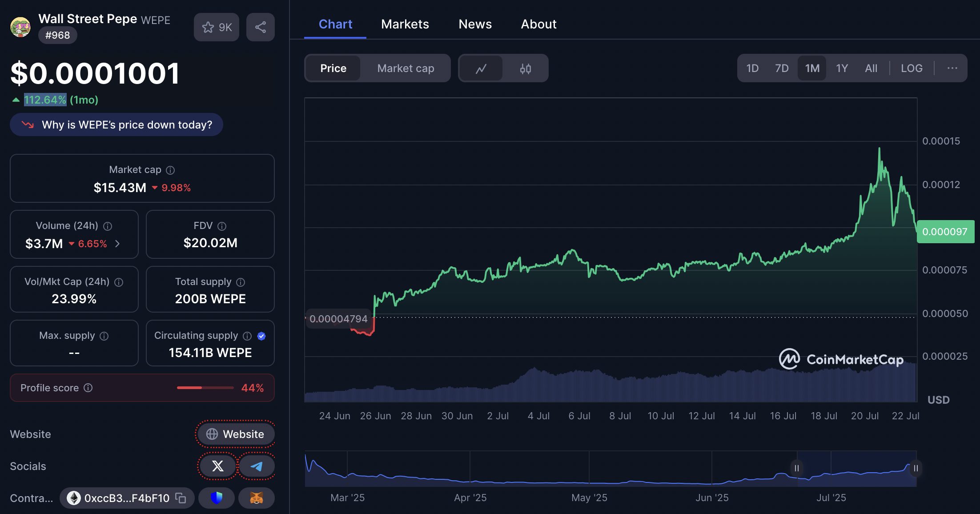Click the share icon button

coord(261,27)
